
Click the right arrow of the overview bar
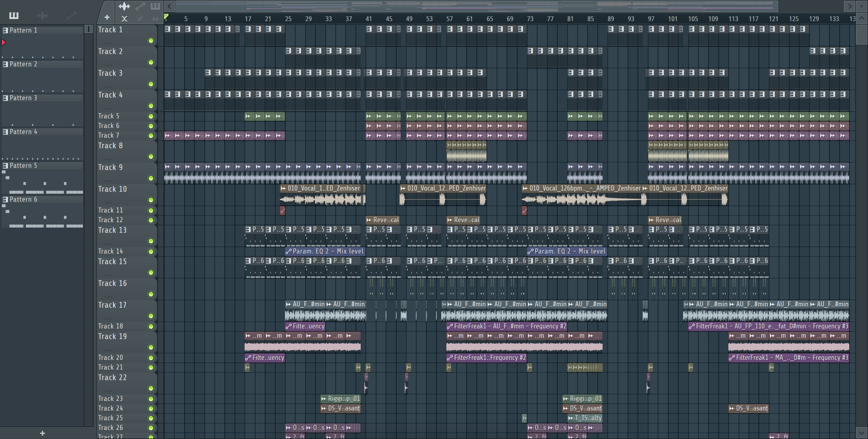(850, 6)
